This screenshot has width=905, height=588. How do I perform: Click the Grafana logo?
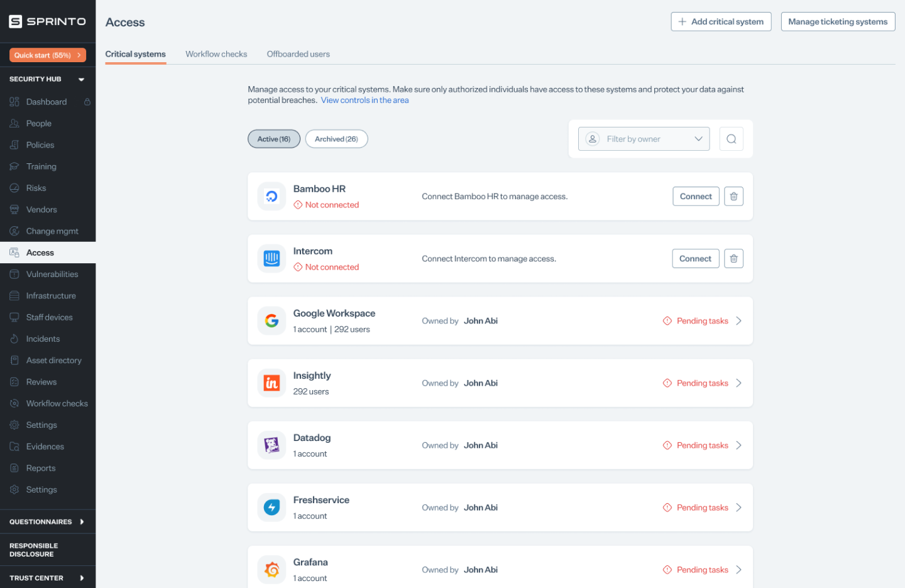click(271, 570)
